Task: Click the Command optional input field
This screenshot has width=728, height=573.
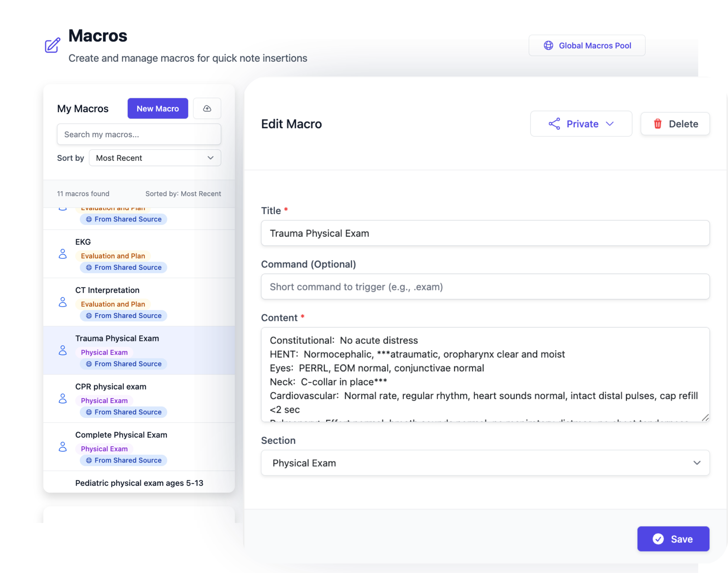Action: click(x=485, y=287)
